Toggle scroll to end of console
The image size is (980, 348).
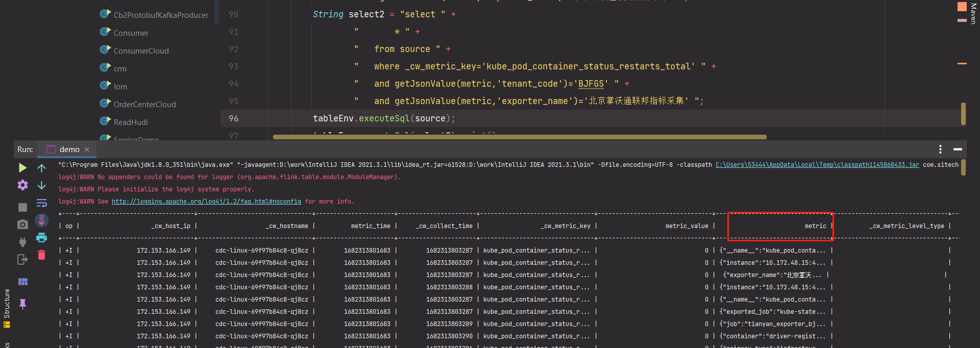coord(42,220)
